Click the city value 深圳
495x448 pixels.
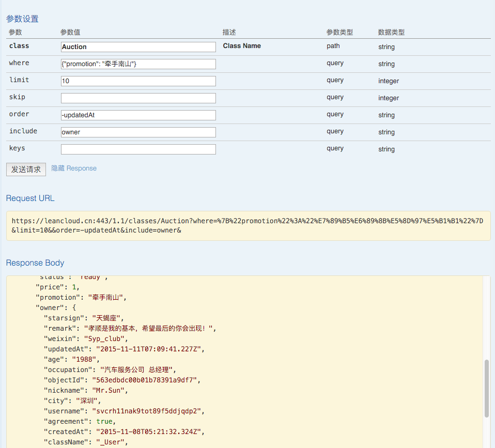click(86, 401)
